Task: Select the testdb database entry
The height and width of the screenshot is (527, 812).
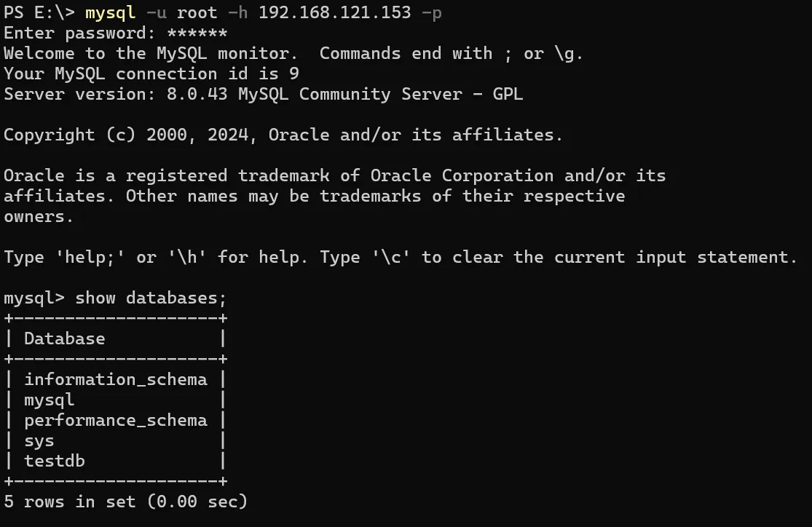Action: 55,461
